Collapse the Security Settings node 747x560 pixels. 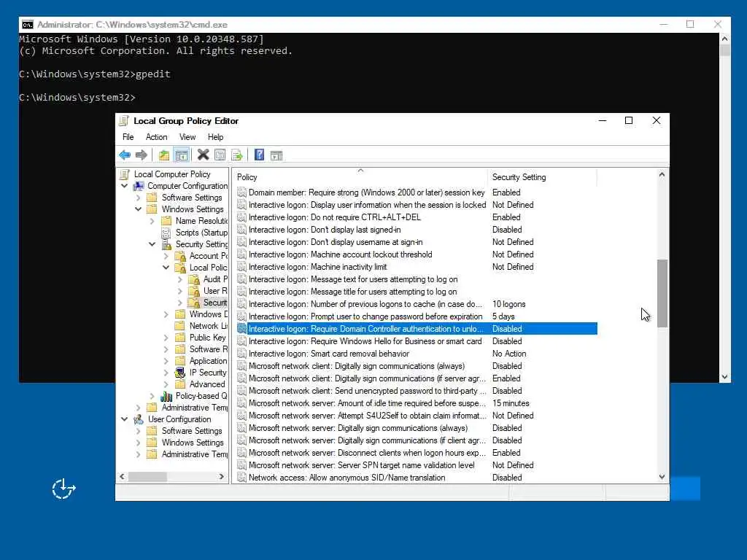click(x=152, y=244)
